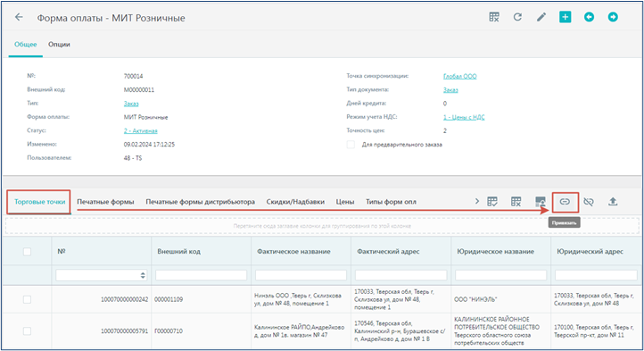This screenshot has width=644, height=351.
Task: Open the Печатные формы tab
Action: point(105,202)
